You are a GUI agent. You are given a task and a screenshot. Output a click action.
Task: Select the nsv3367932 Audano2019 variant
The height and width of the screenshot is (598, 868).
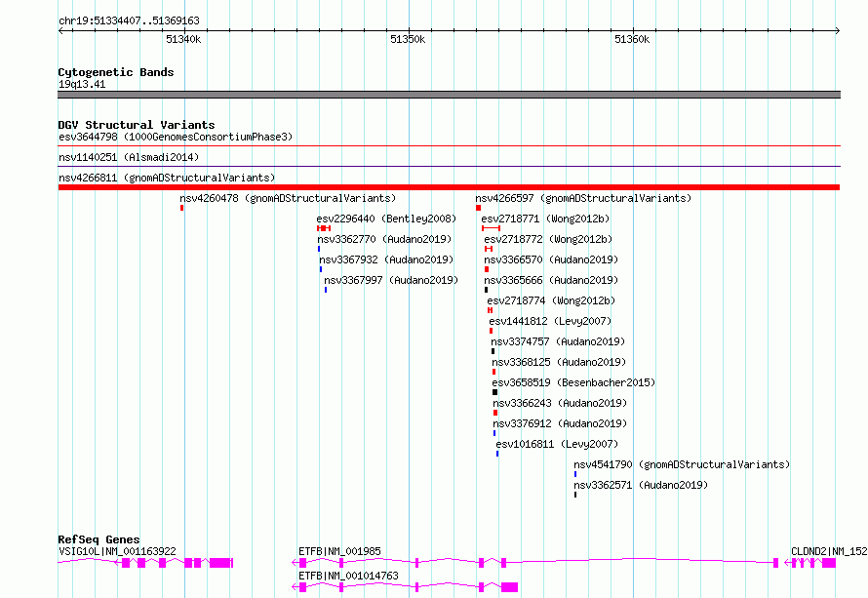[x=386, y=259]
